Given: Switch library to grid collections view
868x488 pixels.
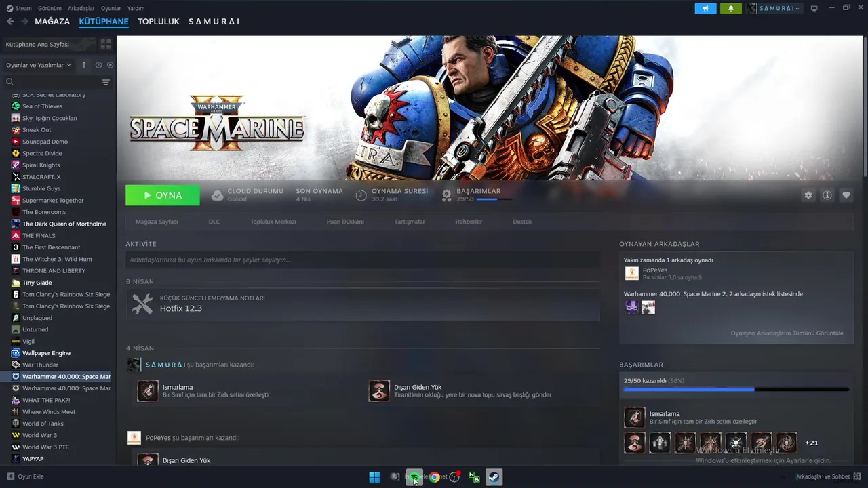Looking at the screenshot, I should pos(106,44).
